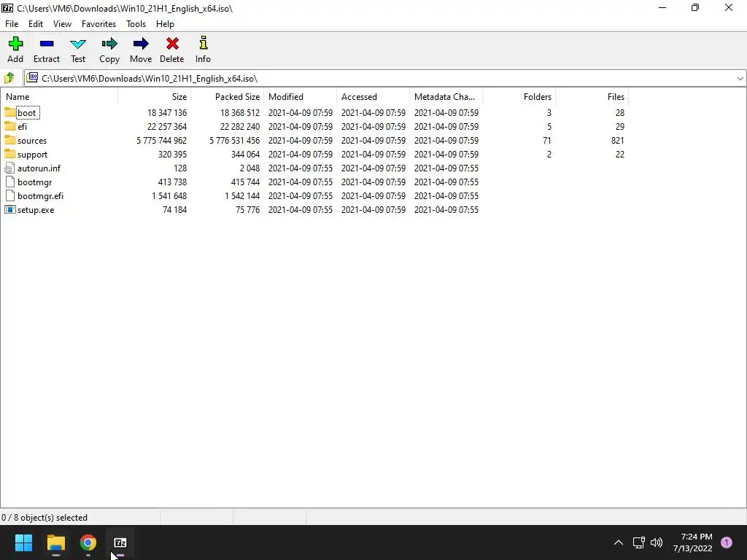Screen dimensions: 747x560
Task: Click the taskbar clock and date
Action: pyautogui.click(x=693, y=542)
